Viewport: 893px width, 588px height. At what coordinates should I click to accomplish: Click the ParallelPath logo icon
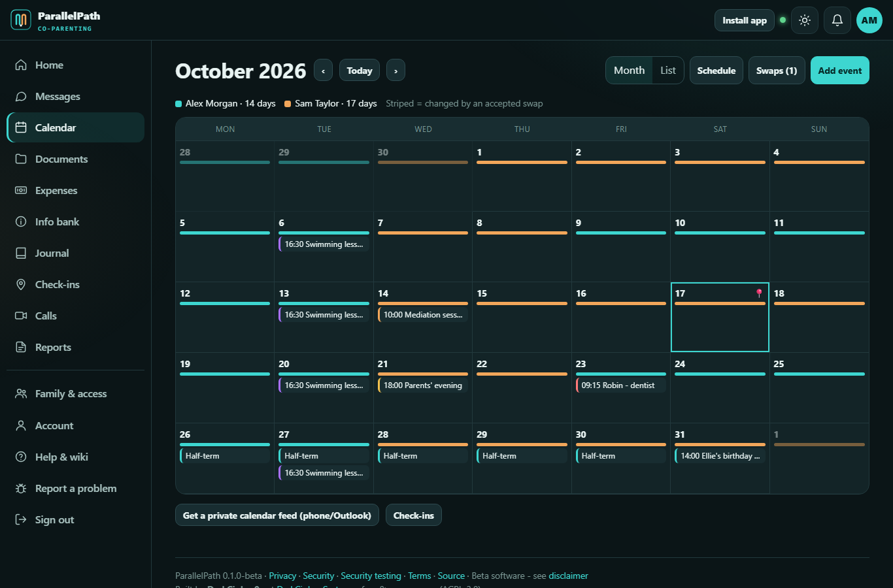point(21,20)
